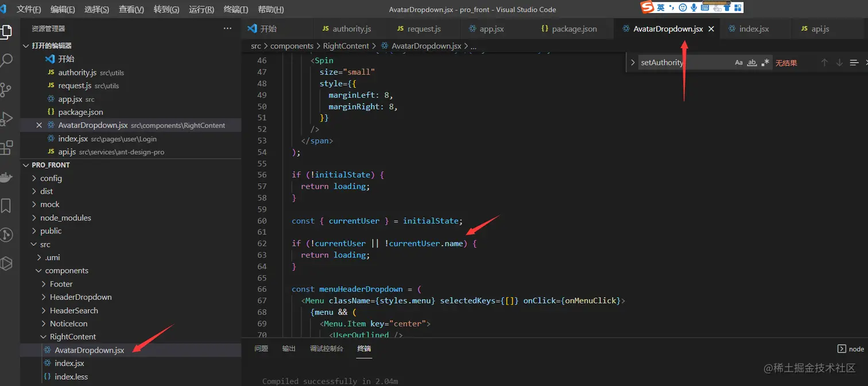
Task: Open the 帮助(H) menu
Action: click(271, 10)
